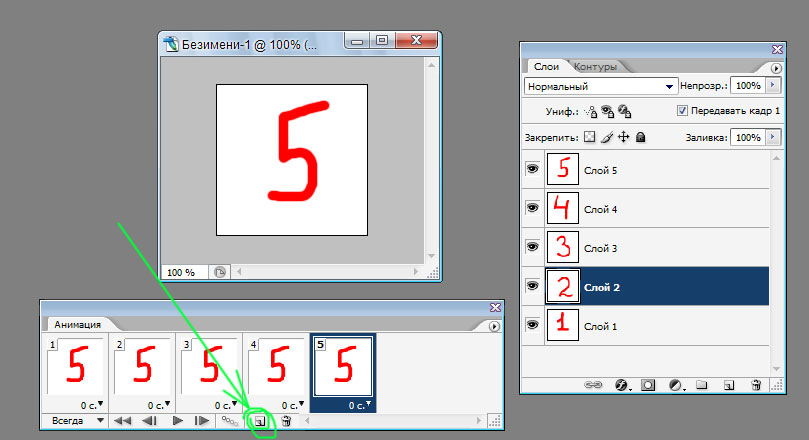Image resolution: width=809 pixels, height=440 pixels.
Task: Select animation frame 4 thumbnail
Action: [277, 367]
